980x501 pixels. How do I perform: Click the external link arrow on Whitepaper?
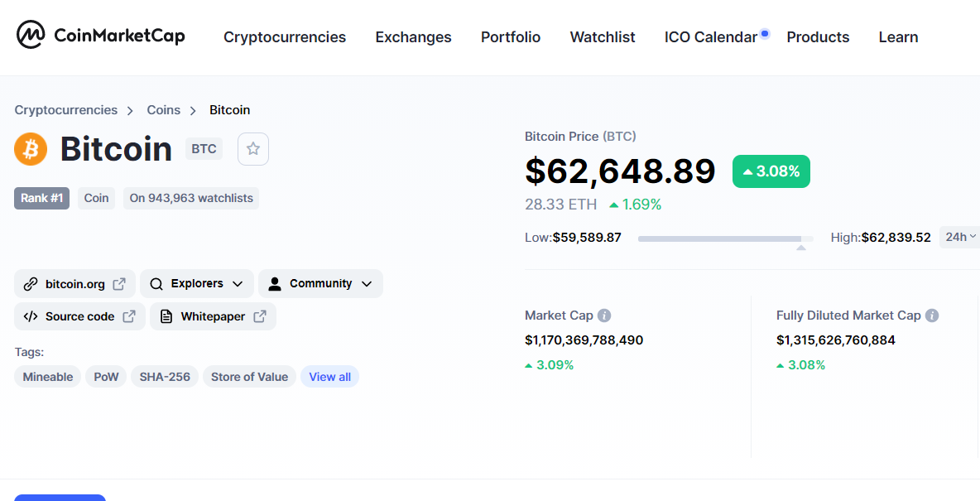click(x=259, y=316)
